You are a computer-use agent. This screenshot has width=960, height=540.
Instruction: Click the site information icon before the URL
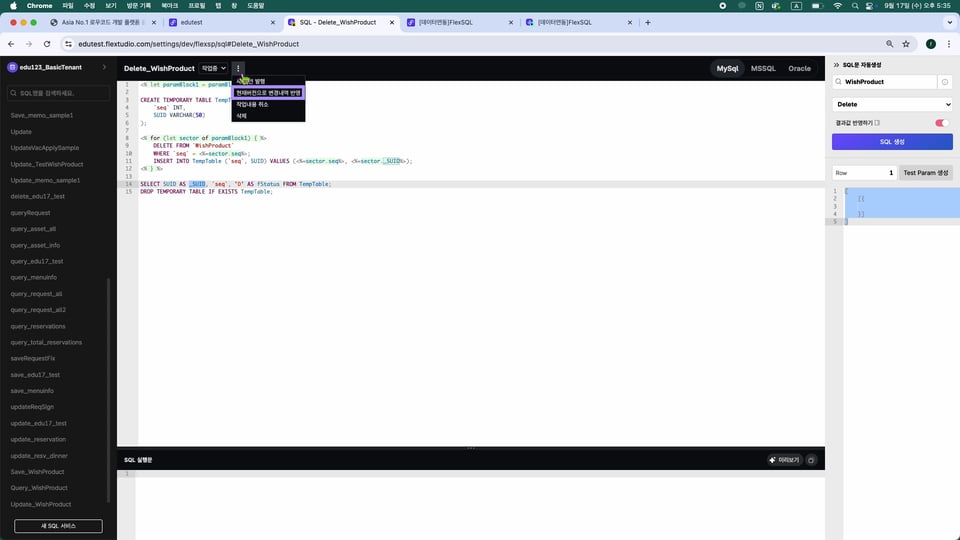pos(68,44)
